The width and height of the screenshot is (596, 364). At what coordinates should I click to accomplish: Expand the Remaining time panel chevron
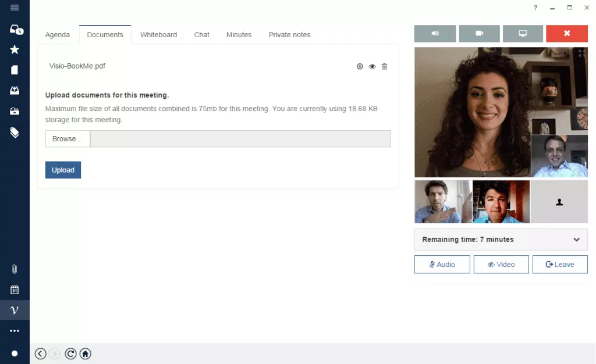coord(576,240)
